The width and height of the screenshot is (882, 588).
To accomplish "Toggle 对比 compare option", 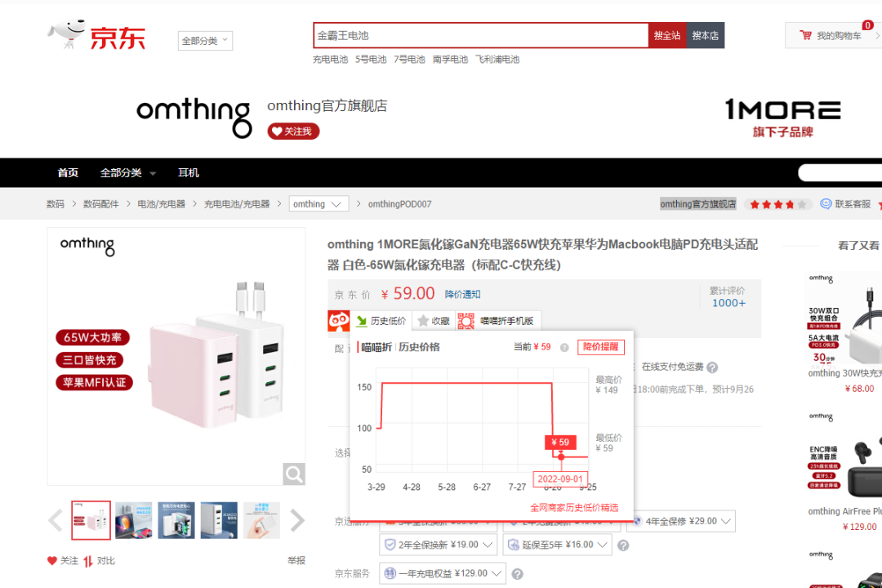I will (99, 561).
